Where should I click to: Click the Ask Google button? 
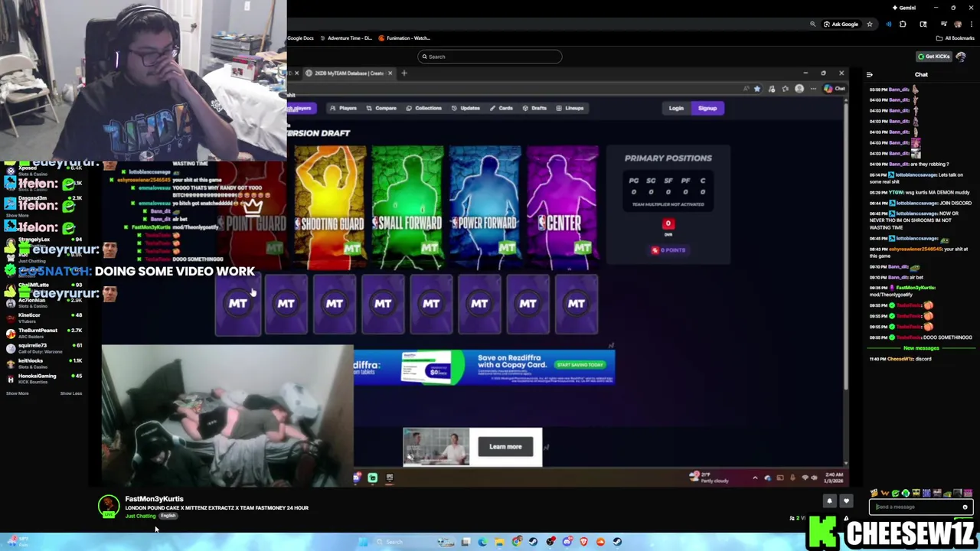click(840, 24)
